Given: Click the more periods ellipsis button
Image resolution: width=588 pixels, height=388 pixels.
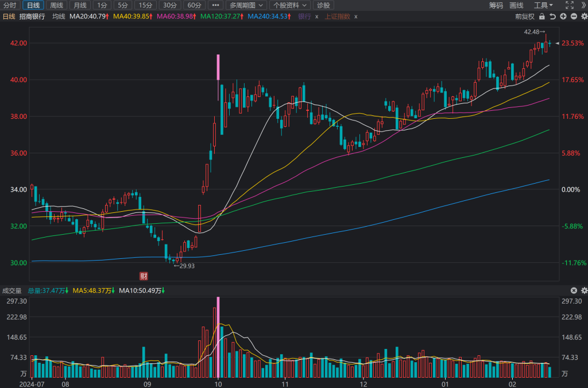Looking at the screenshot, I should coord(215,5).
